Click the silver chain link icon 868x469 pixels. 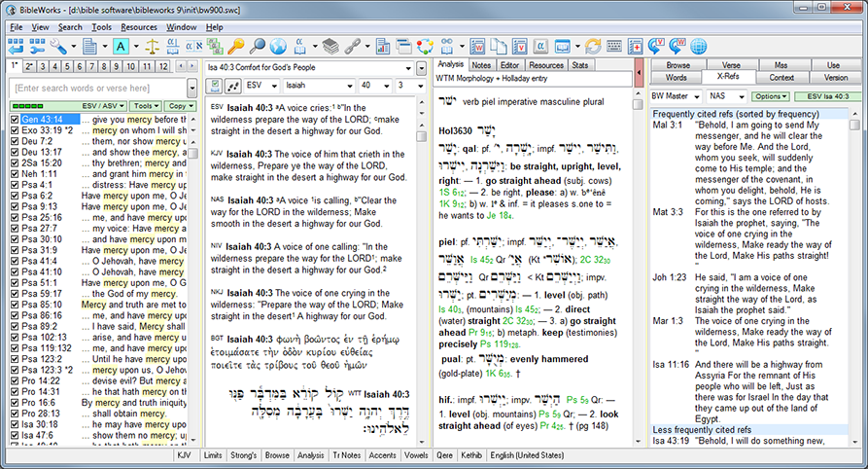pos(352,46)
